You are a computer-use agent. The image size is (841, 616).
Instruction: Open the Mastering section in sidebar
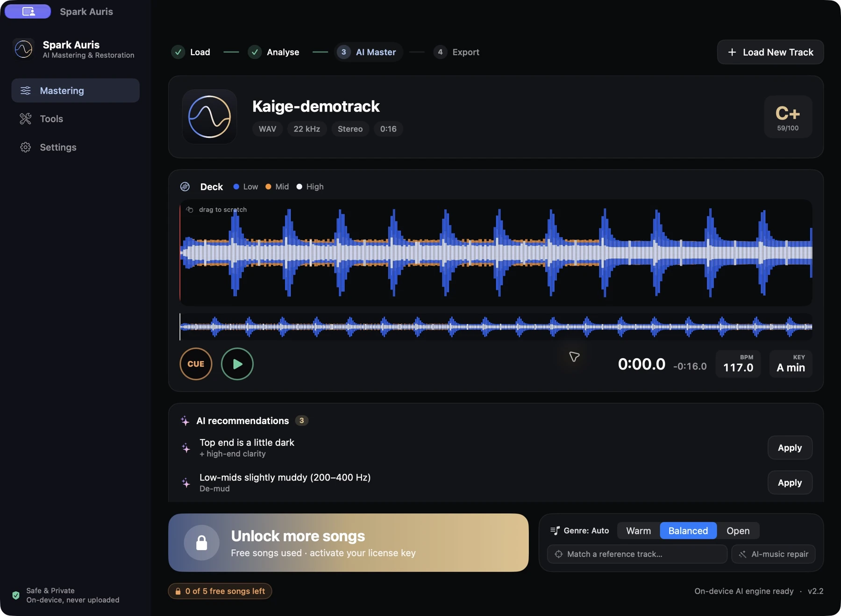[x=75, y=91]
